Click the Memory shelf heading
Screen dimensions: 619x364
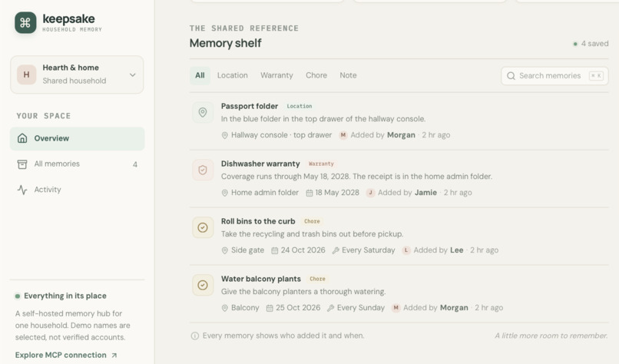[226, 43]
